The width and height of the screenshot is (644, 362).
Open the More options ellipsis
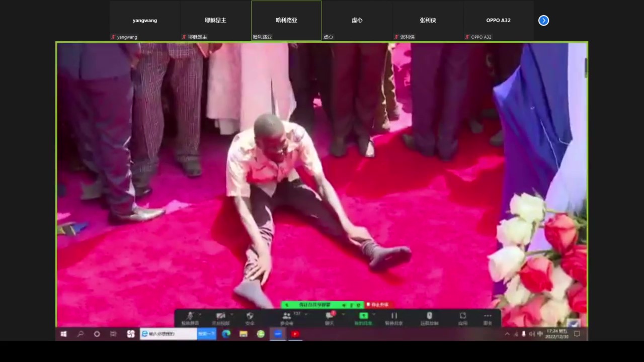pyautogui.click(x=487, y=316)
